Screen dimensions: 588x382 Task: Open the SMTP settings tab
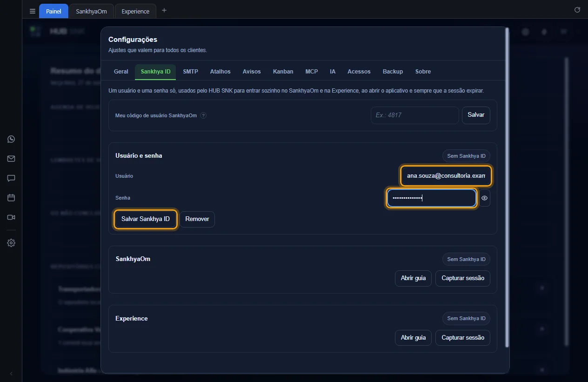coord(191,72)
